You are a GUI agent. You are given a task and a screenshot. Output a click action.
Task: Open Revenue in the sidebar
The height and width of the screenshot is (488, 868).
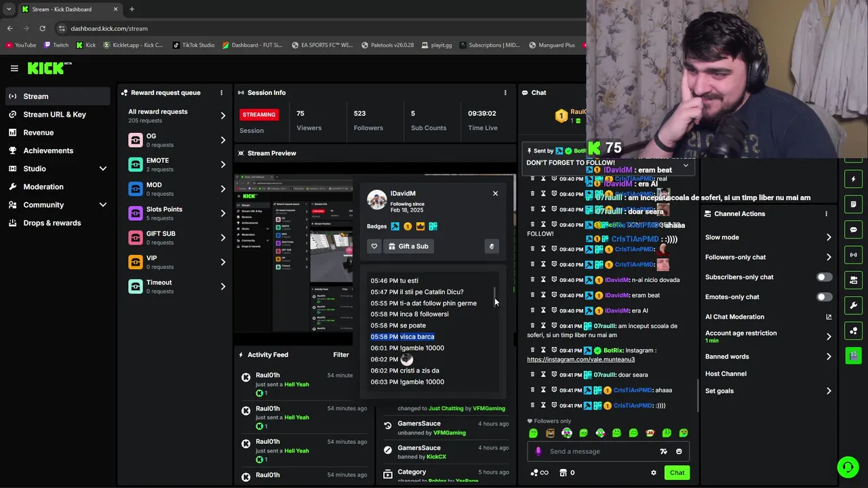58,133
